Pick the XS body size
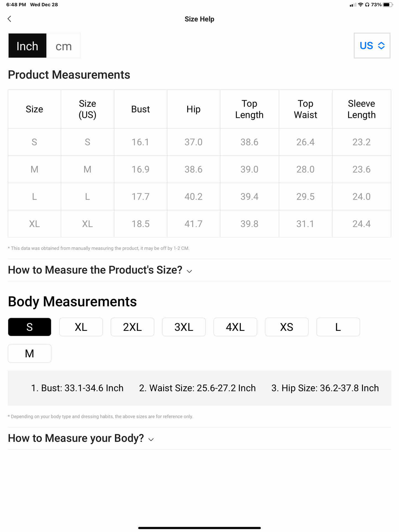The image size is (399, 532). (286, 327)
